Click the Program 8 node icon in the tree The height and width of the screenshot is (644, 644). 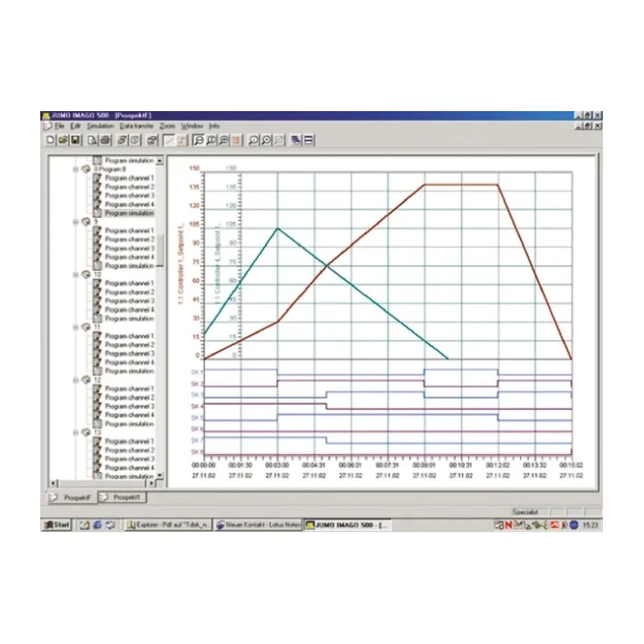[86, 169]
